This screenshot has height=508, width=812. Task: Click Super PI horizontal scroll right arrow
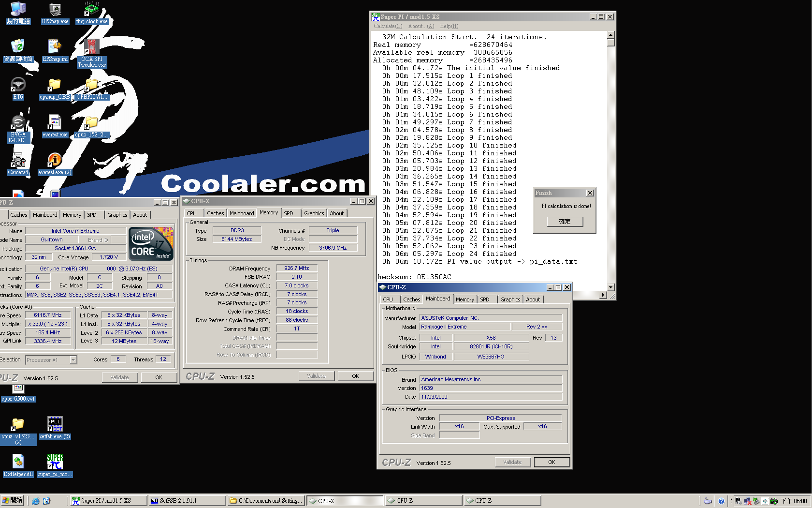[x=603, y=295]
